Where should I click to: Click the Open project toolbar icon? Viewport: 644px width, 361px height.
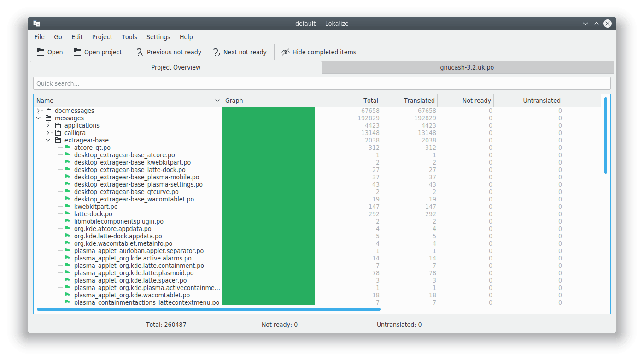77,52
